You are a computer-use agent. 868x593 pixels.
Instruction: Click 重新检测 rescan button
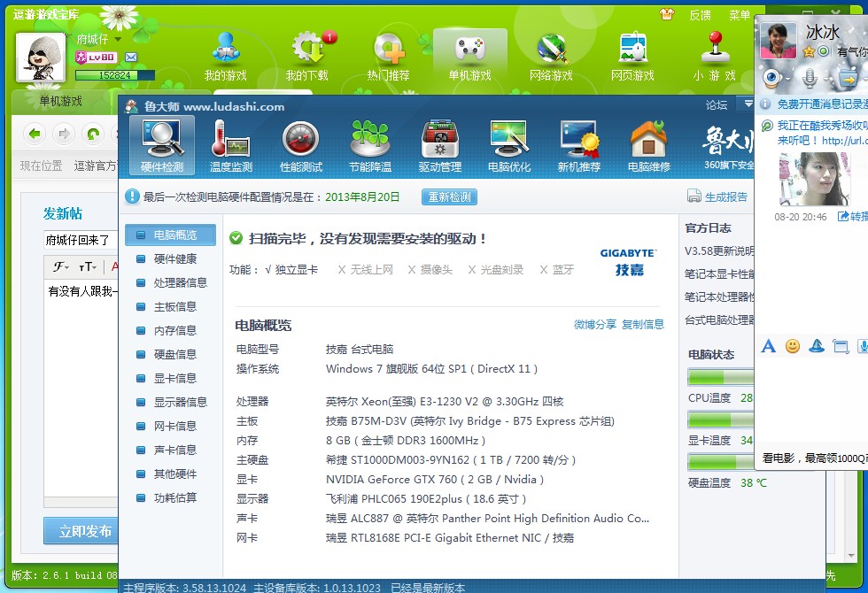[x=449, y=196]
